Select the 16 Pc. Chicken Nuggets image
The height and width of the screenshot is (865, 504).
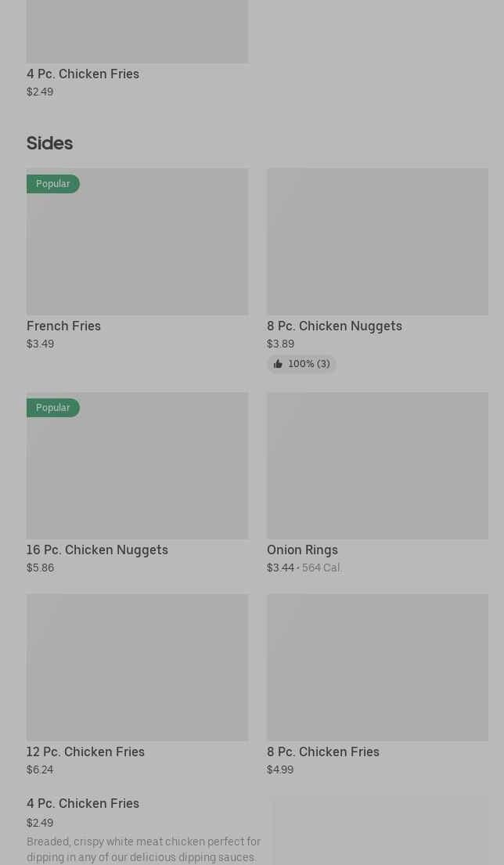[x=137, y=474]
